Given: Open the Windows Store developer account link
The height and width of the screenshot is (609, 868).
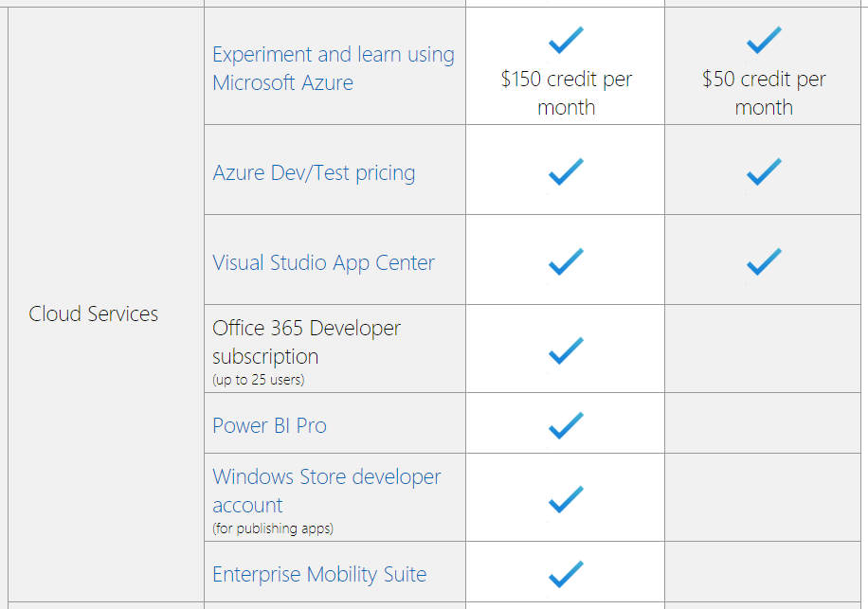Looking at the screenshot, I should pyautogui.click(x=326, y=490).
